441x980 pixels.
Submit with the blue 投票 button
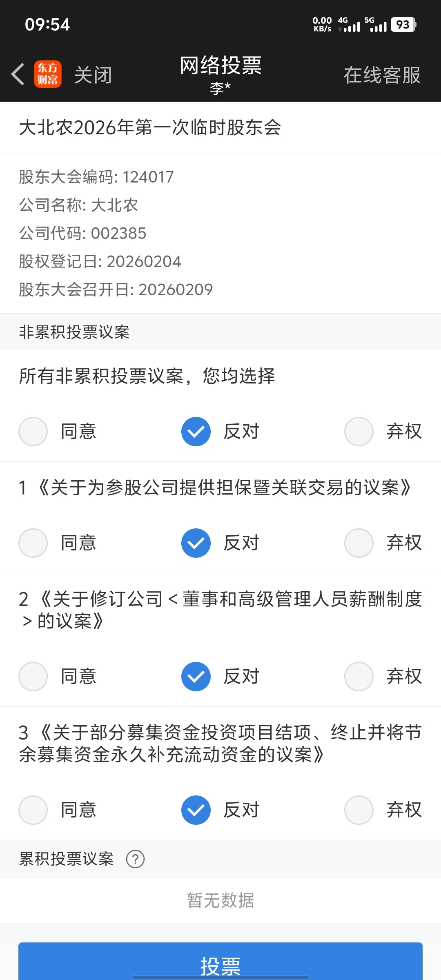(x=220, y=964)
